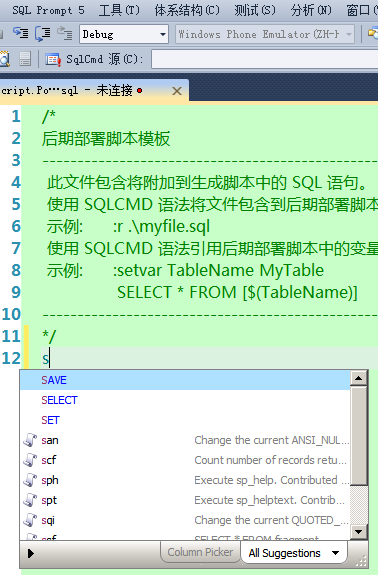The height and width of the screenshot is (575, 378).
Task: Click the play arrow in suggestion footer
Action: click(x=31, y=553)
